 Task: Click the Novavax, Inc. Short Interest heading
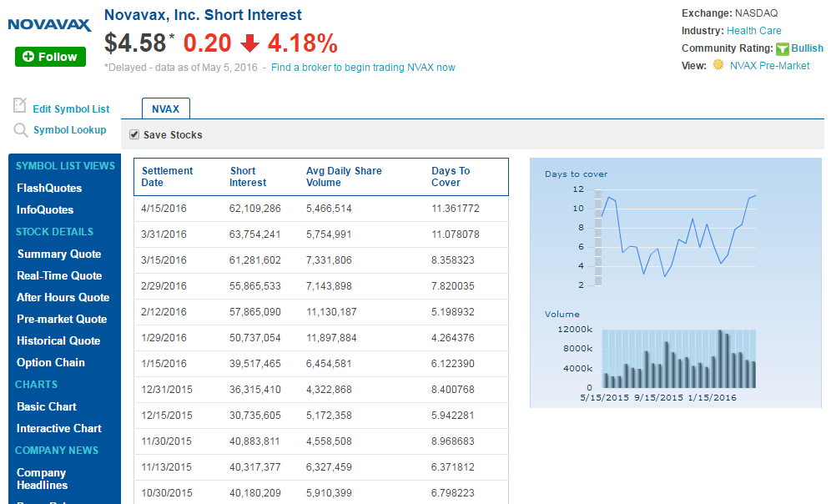[x=203, y=15]
